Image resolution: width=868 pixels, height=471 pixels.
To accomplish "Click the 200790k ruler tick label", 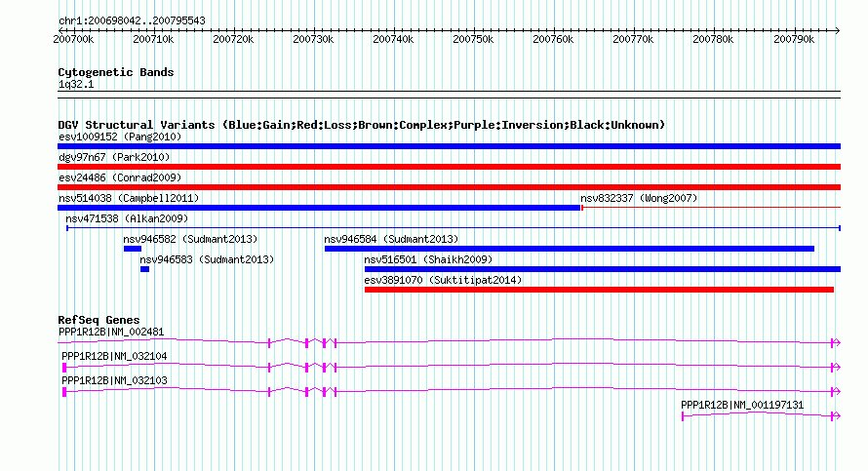I will coord(794,39).
